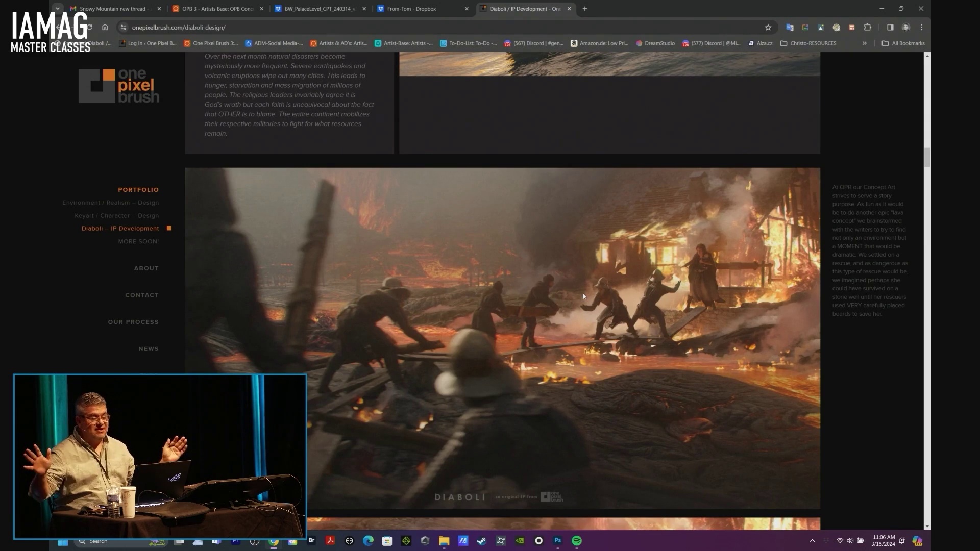Switch to OPB 3 - Artists Base tab
Screen dimensions: 980x551
pos(218,9)
